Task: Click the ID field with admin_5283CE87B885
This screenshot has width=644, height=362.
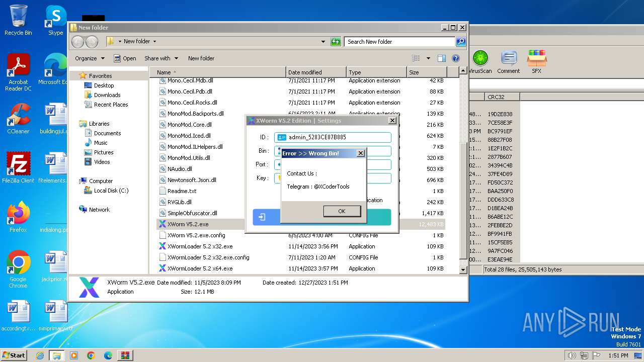Action: [x=333, y=137]
